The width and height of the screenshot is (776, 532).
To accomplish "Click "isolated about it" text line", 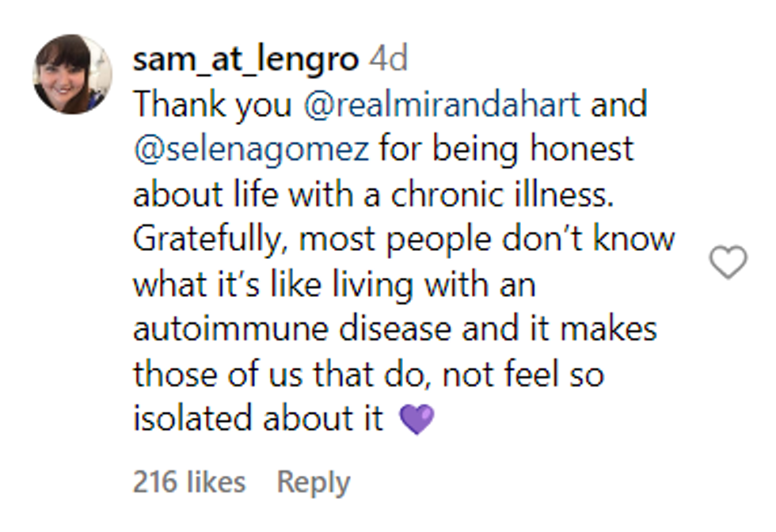I will point(258,420).
